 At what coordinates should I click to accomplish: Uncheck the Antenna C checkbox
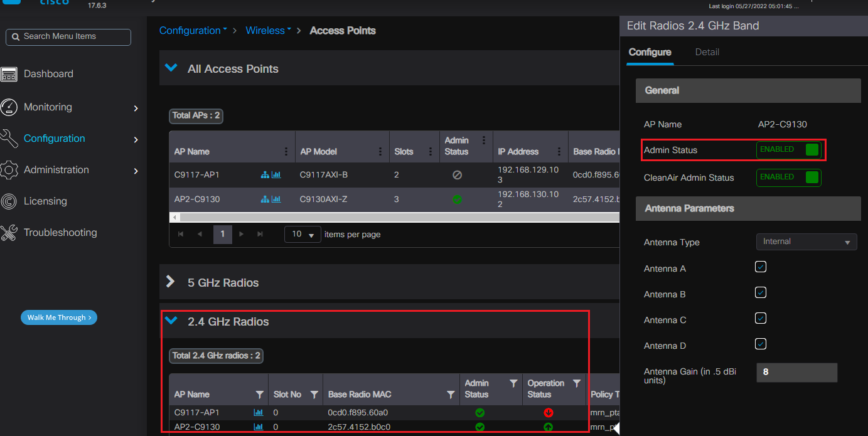(761, 319)
